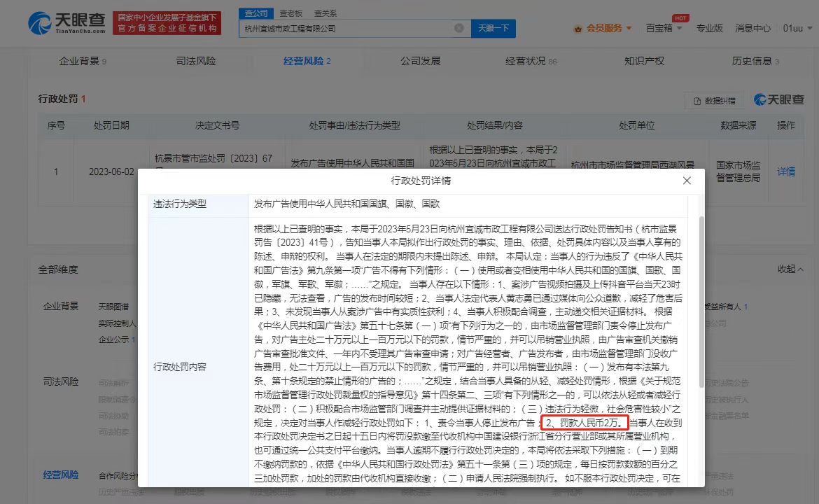819x504 pixels.
Task: Click the 消息中心 link
Action: click(752, 28)
